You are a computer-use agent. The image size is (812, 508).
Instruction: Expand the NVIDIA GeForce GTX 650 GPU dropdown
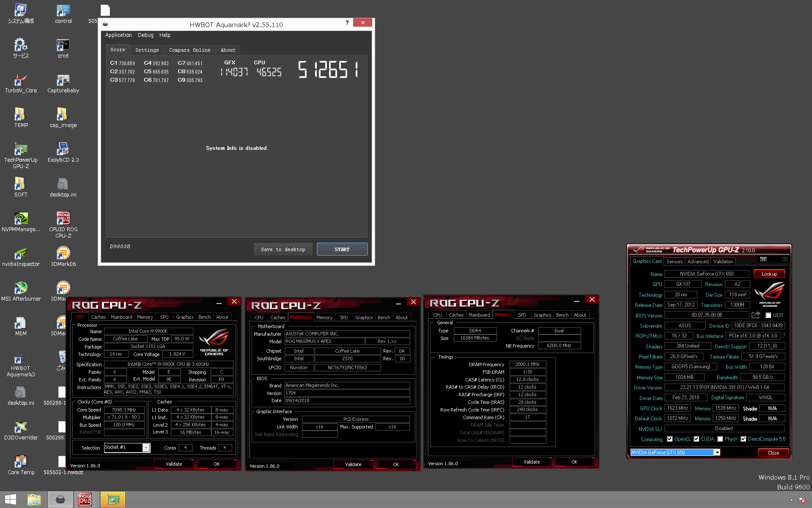click(x=717, y=453)
